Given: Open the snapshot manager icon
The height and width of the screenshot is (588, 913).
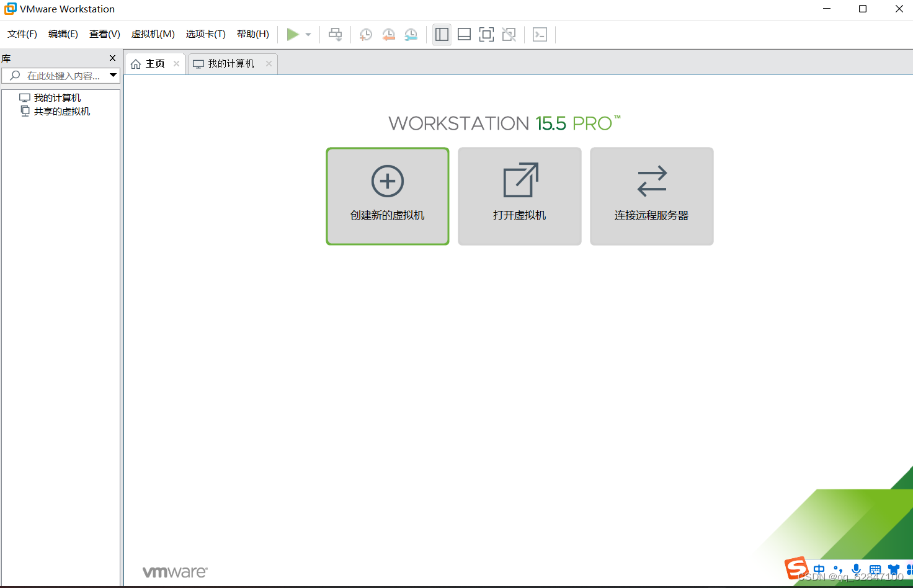Looking at the screenshot, I should [411, 35].
